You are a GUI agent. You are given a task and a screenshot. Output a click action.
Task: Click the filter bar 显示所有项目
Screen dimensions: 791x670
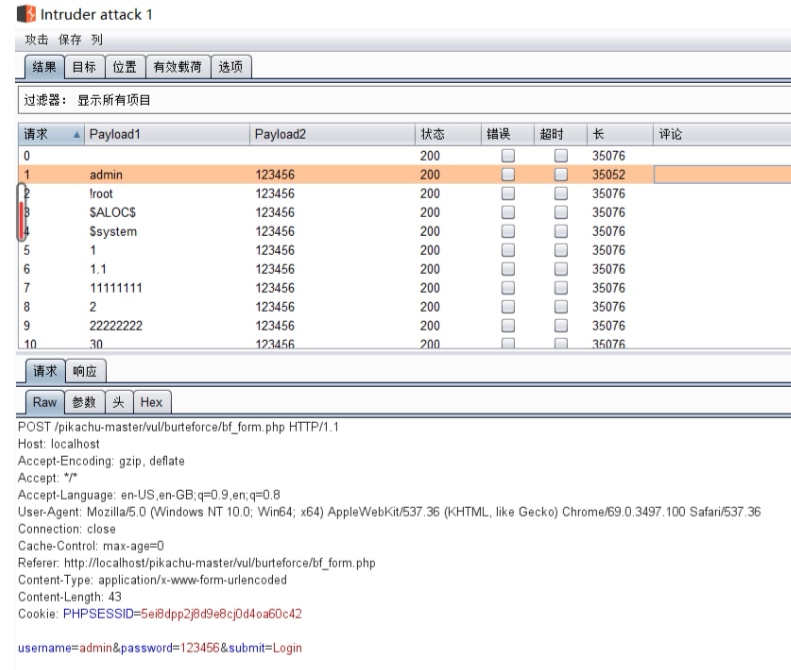tap(404, 100)
